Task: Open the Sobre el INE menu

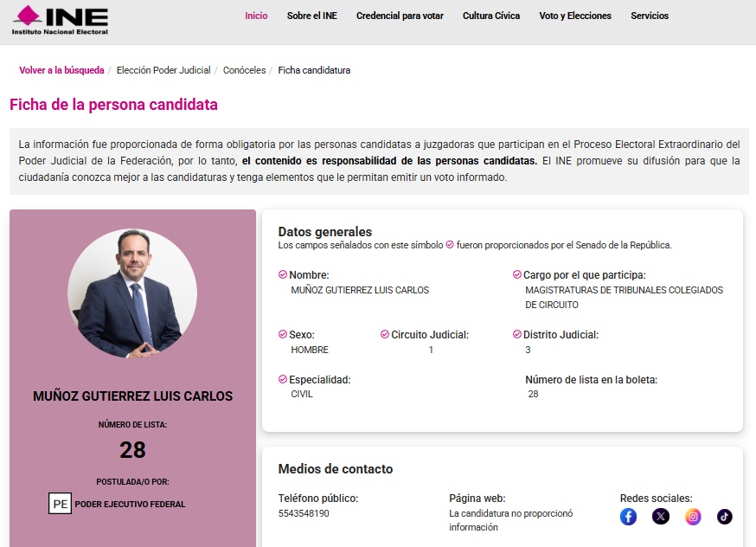Action: click(x=312, y=16)
